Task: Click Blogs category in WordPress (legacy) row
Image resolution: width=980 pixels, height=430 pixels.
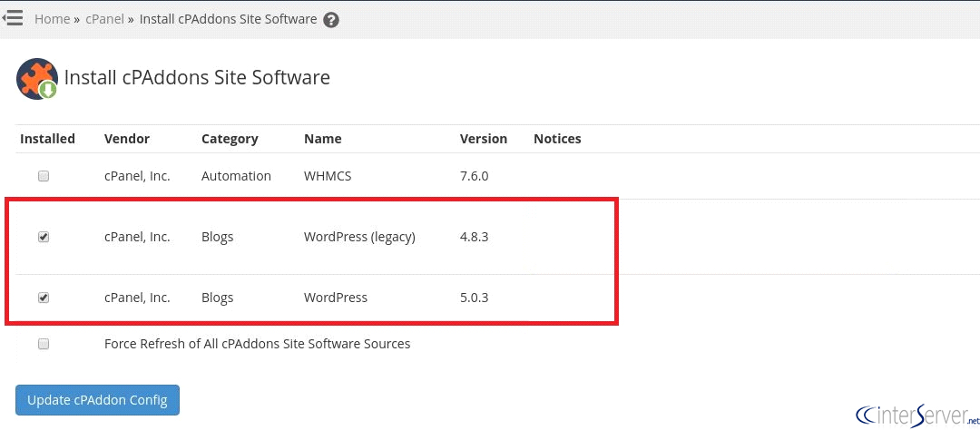Action: pos(217,238)
